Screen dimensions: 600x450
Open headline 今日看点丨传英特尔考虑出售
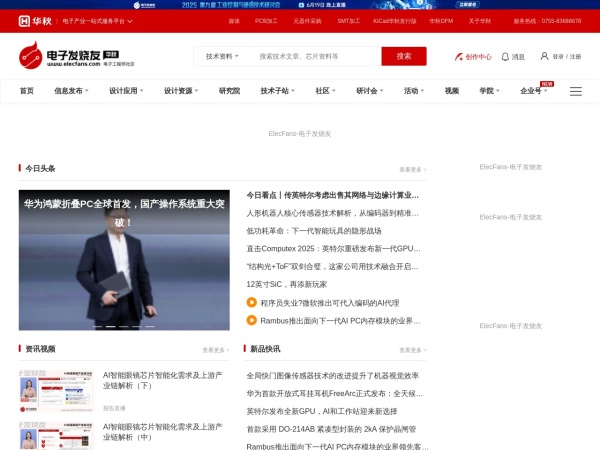[x=333, y=195]
